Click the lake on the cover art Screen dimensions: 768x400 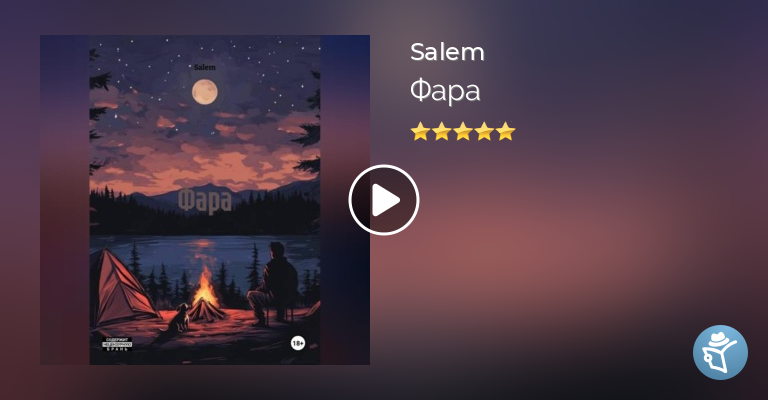205,252
